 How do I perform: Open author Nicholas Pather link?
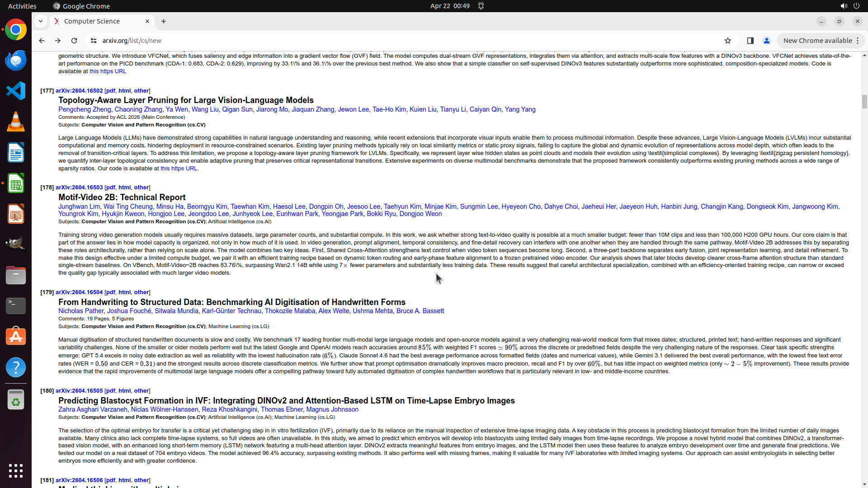coord(81,311)
